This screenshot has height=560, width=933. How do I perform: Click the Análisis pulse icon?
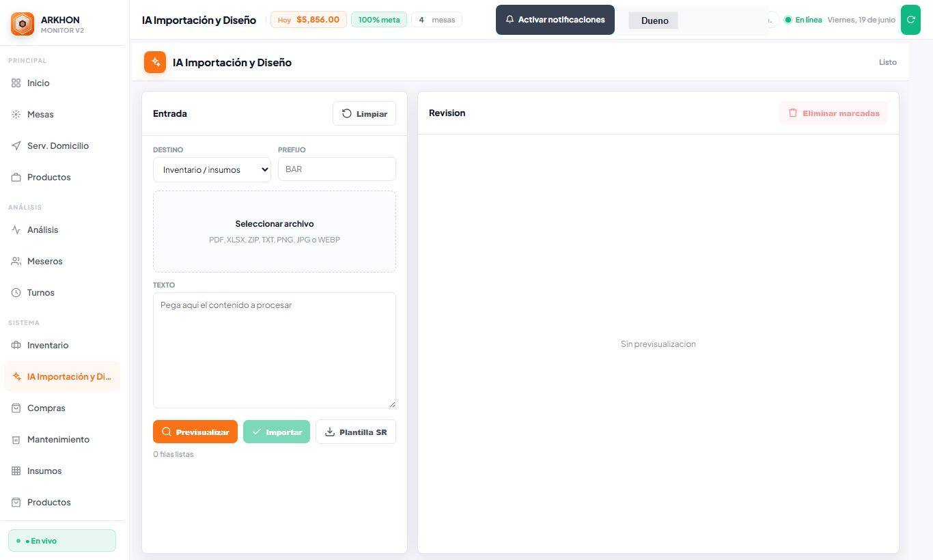(16, 229)
